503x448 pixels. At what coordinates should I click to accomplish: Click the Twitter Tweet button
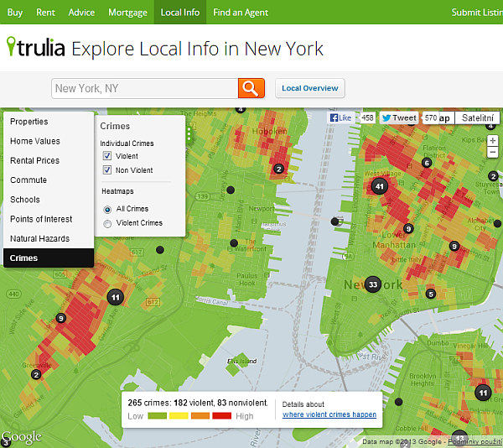(x=399, y=117)
